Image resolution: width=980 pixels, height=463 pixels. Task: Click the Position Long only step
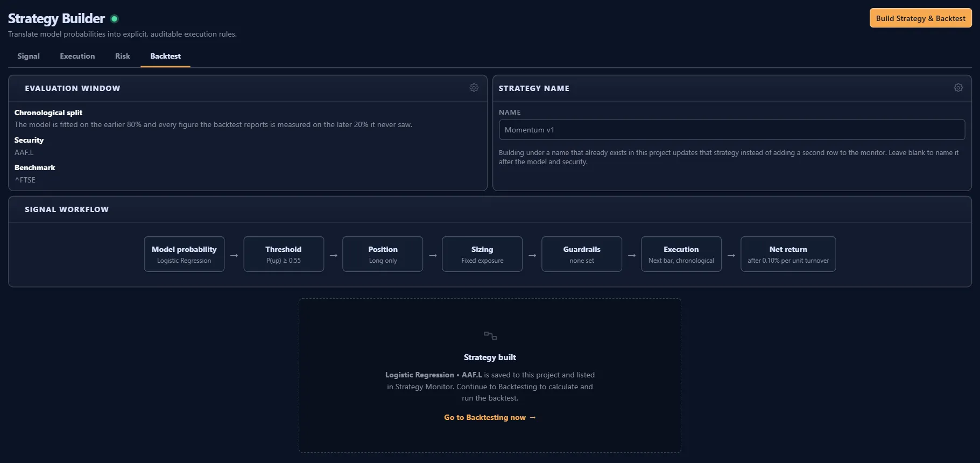[x=383, y=254]
